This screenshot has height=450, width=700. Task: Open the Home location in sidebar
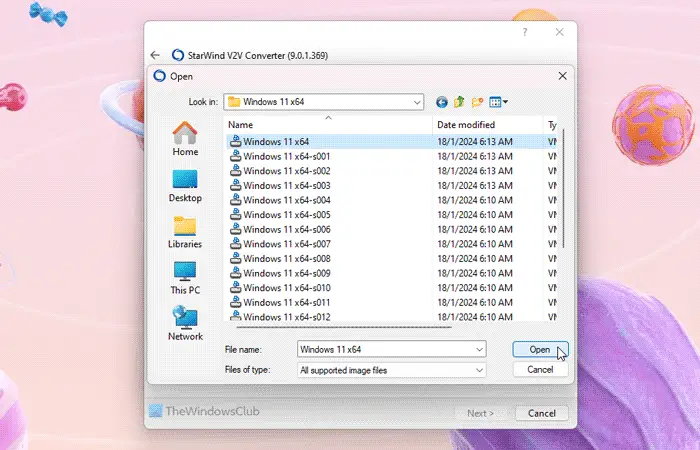[x=185, y=139]
